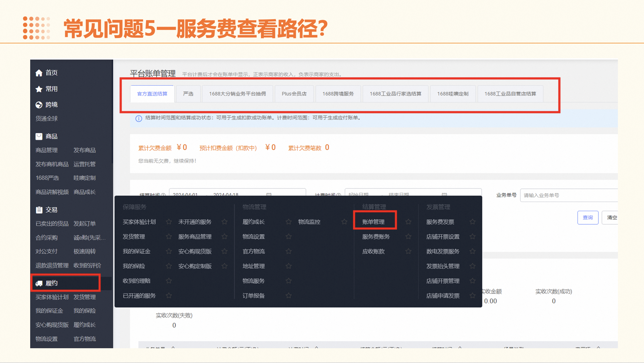Click the calendar icon in the 计费时间 date field
Image resolution: width=644 pixels, height=363 pixels.
point(444,194)
